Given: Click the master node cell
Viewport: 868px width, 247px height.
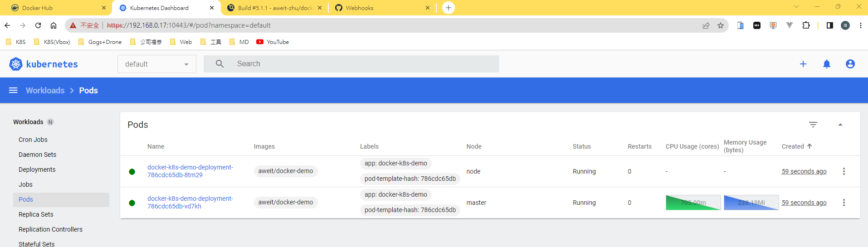Looking at the screenshot, I should pyautogui.click(x=476, y=203).
